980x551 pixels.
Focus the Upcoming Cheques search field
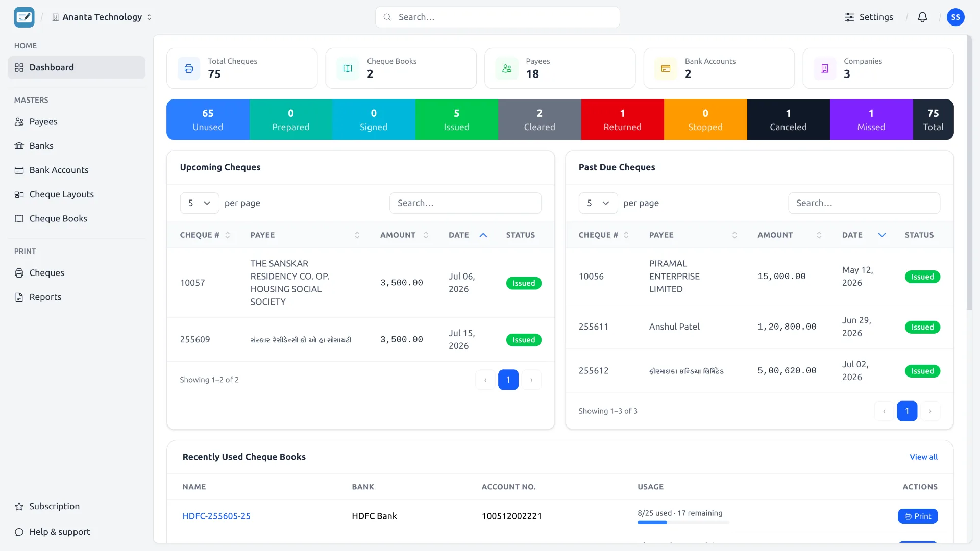tap(465, 203)
